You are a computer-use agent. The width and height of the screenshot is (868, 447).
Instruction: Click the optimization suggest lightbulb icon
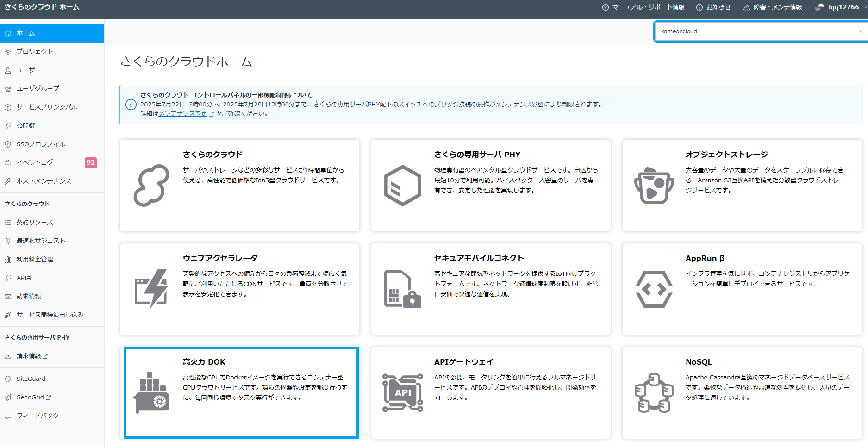(8, 241)
